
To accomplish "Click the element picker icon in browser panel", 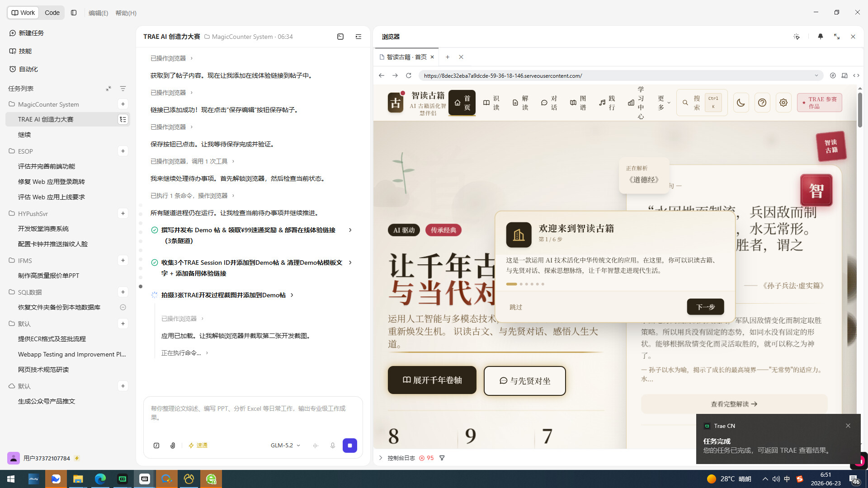I will 797,37.
